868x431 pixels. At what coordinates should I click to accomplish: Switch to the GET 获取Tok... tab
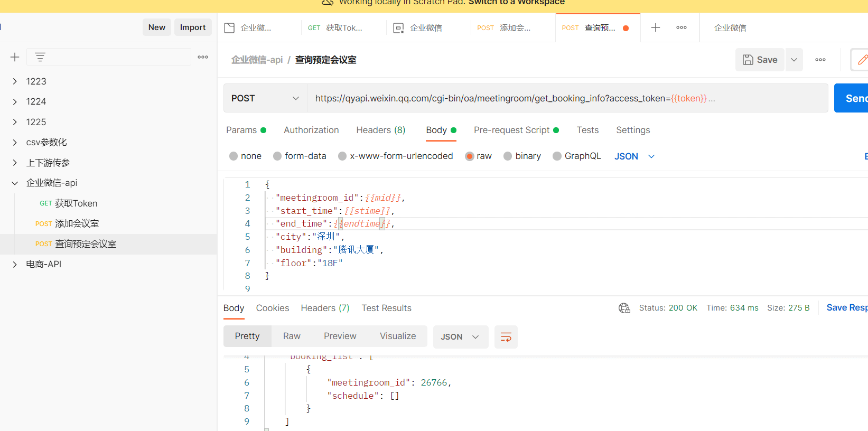point(343,28)
